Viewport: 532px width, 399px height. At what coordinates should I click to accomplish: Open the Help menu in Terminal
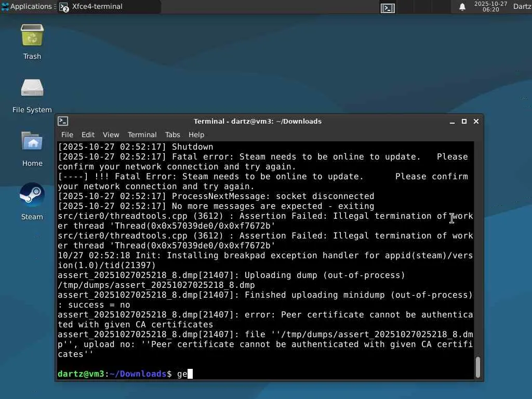(196, 135)
